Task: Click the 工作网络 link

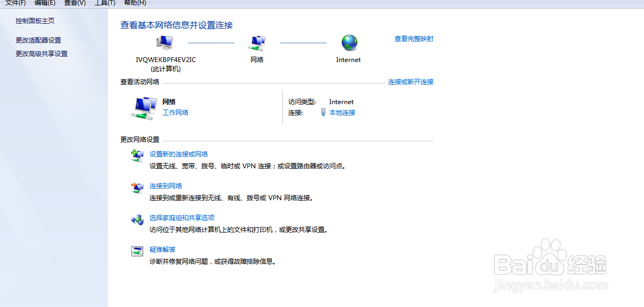Action: (175, 112)
